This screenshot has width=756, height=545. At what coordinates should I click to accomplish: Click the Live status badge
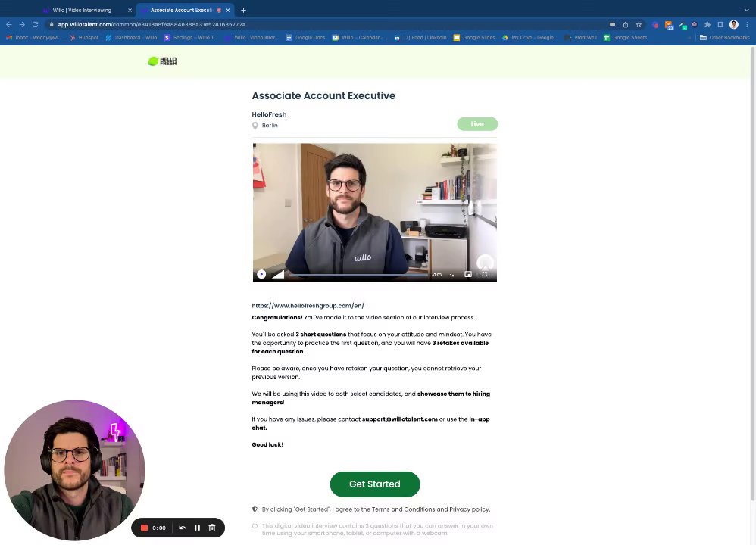[477, 124]
